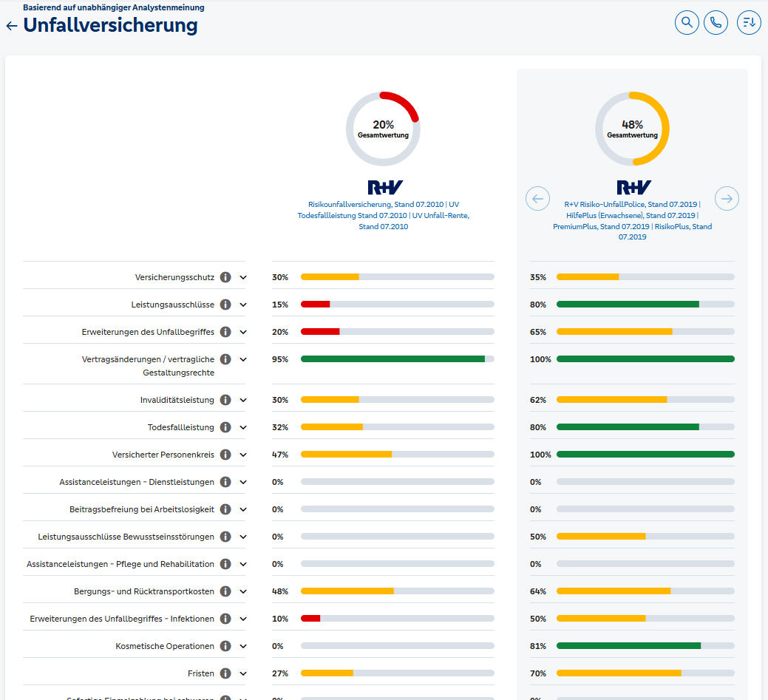Click the back arrow beside Unfallversicherung
This screenshot has height=700, width=768.
point(11,26)
